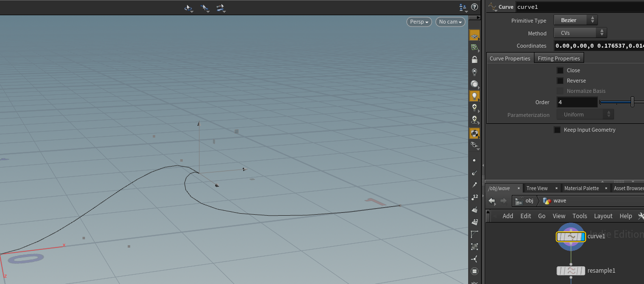Click the Normalize Basis checkbox
The height and width of the screenshot is (284, 644).
pyautogui.click(x=560, y=91)
